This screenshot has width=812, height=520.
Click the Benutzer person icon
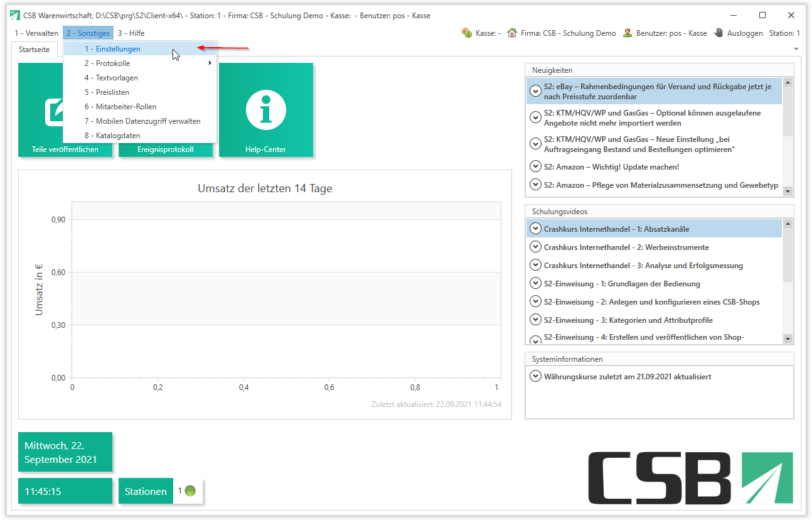(628, 33)
